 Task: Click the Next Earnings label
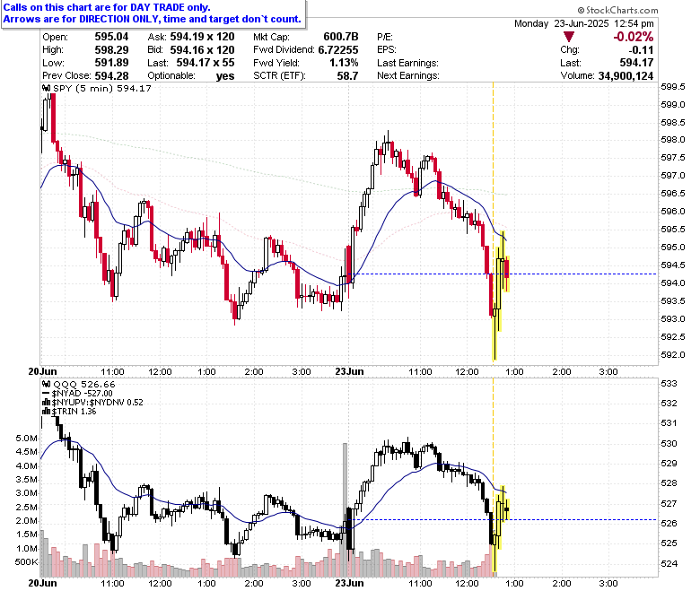[408, 76]
